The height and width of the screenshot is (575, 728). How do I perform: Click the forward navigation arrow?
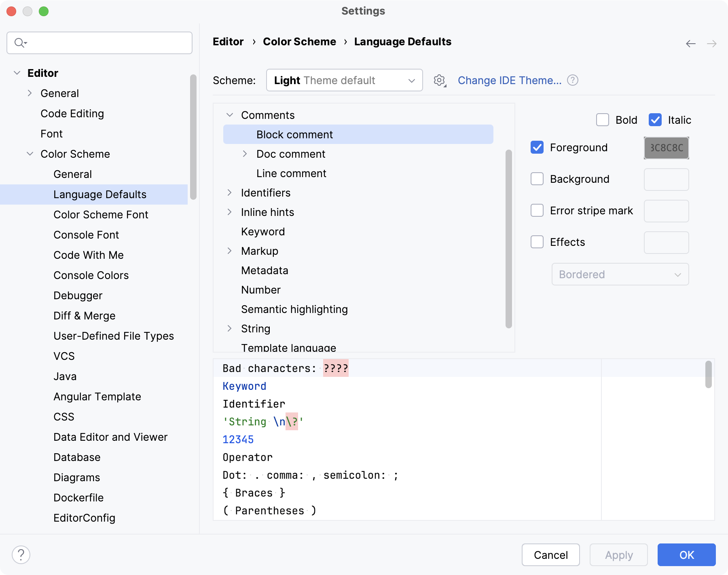[711, 43]
